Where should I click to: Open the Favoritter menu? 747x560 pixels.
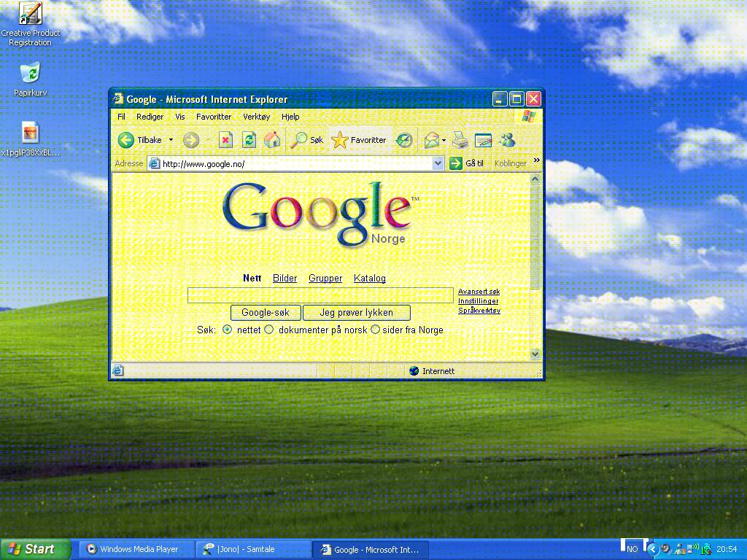pos(214,117)
